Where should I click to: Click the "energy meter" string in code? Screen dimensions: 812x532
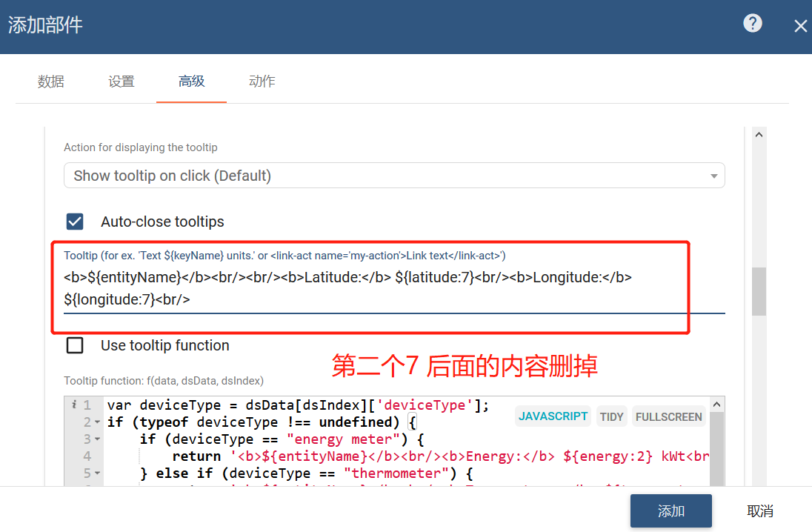[343, 439]
